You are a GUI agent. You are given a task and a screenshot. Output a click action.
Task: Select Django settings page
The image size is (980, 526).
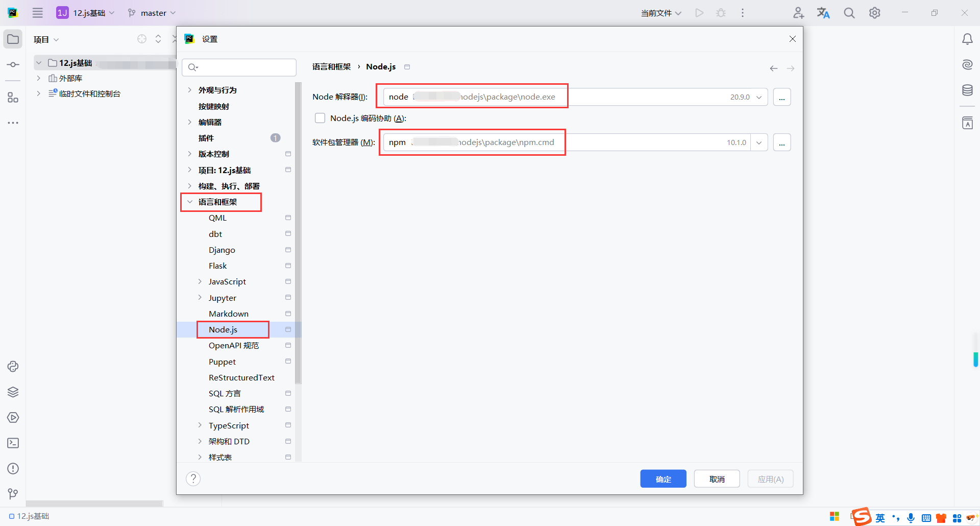tap(222, 250)
